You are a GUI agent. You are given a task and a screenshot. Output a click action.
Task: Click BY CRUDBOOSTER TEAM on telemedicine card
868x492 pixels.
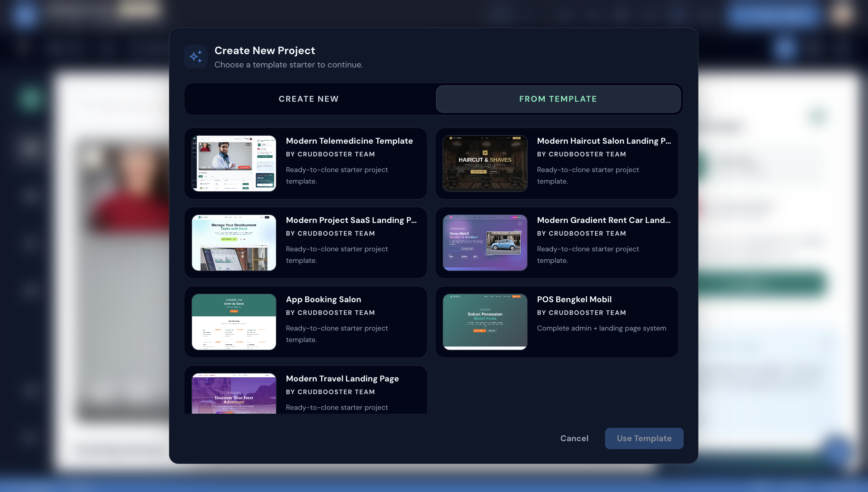[330, 154]
